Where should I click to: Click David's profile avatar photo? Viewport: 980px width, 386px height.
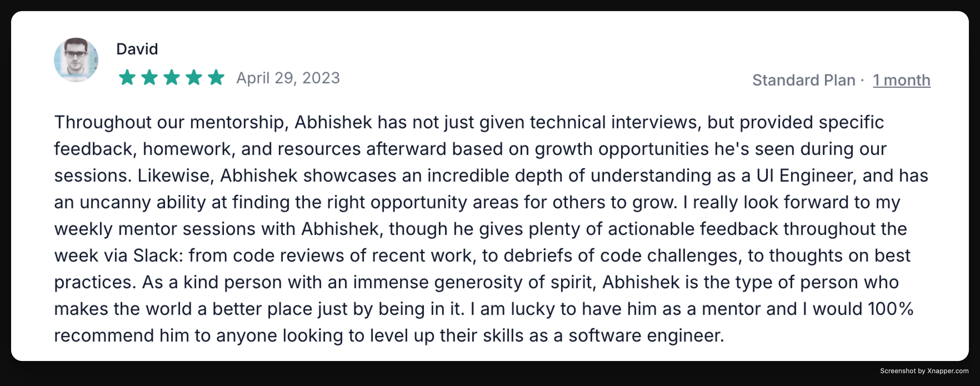pyautogui.click(x=76, y=60)
